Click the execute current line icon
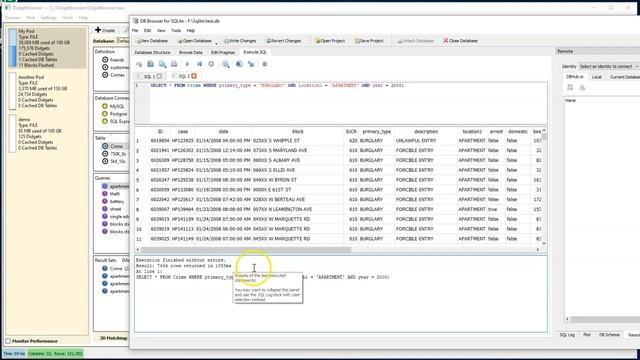The image size is (640, 360). [200, 64]
